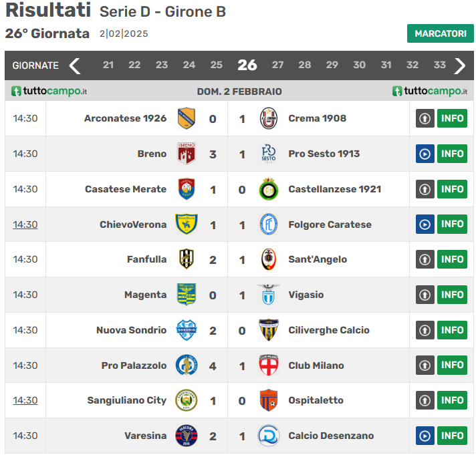476x455 pixels.
Task: Jump to giornata 33
Action: [x=439, y=65]
